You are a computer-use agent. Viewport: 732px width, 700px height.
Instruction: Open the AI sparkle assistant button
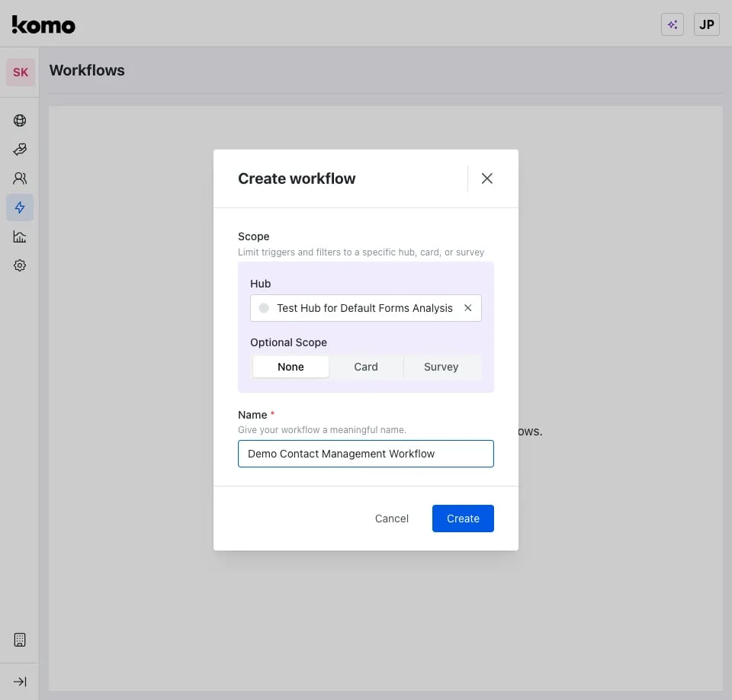click(673, 24)
